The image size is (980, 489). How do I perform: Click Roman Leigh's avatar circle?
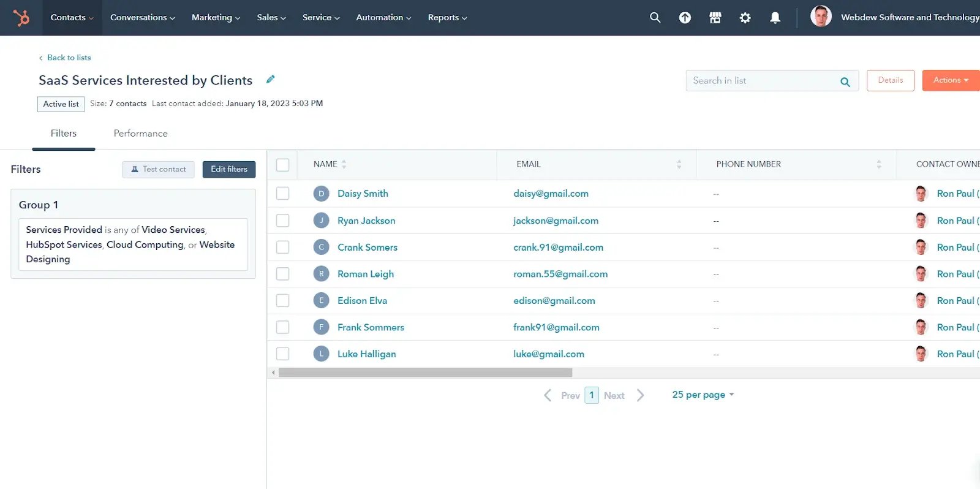click(321, 274)
